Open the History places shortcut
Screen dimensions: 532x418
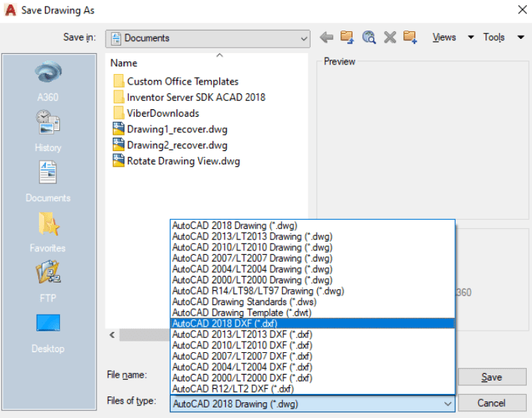point(48,131)
